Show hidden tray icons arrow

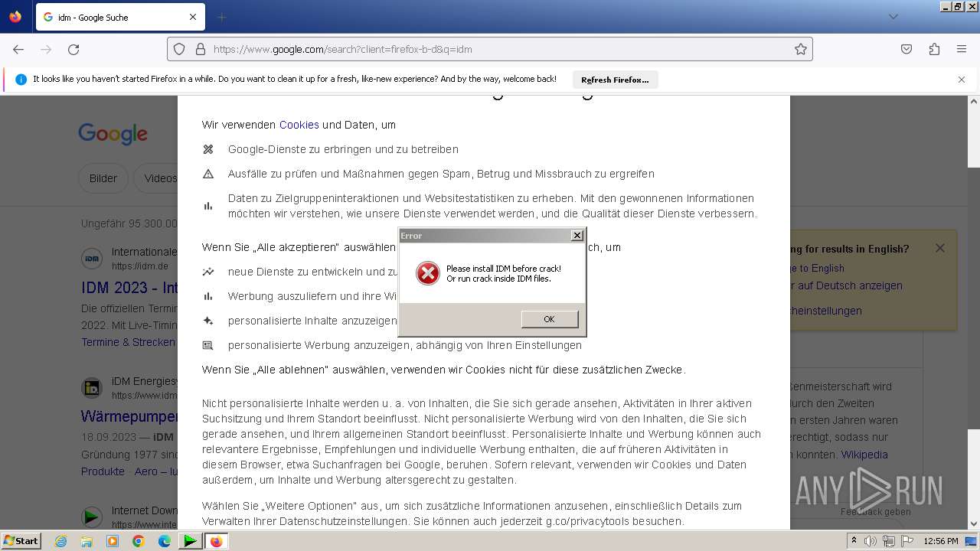click(854, 541)
